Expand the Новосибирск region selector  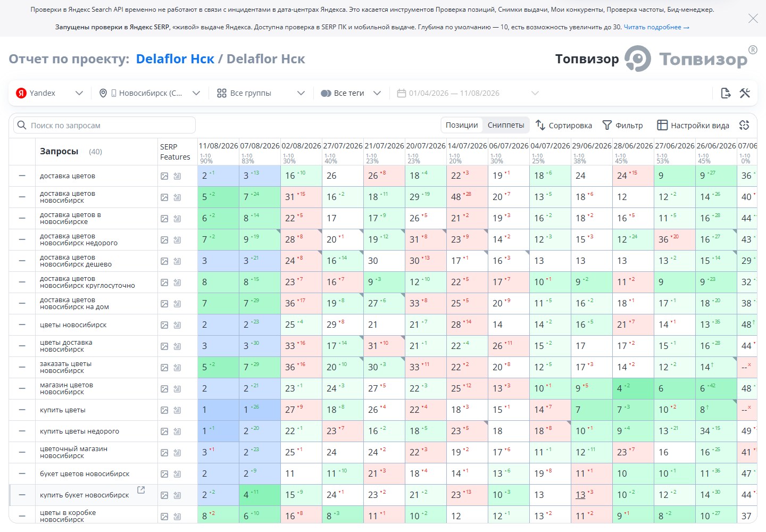149,93
